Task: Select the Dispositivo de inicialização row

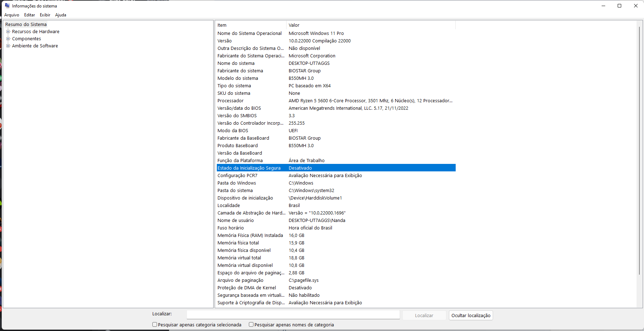Action: coord(336,198)
